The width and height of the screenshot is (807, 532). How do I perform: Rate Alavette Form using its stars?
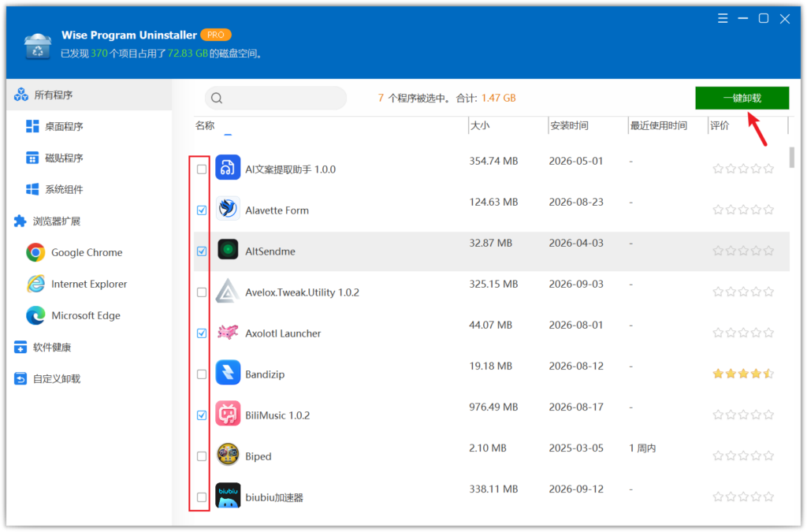coord(743,210)
